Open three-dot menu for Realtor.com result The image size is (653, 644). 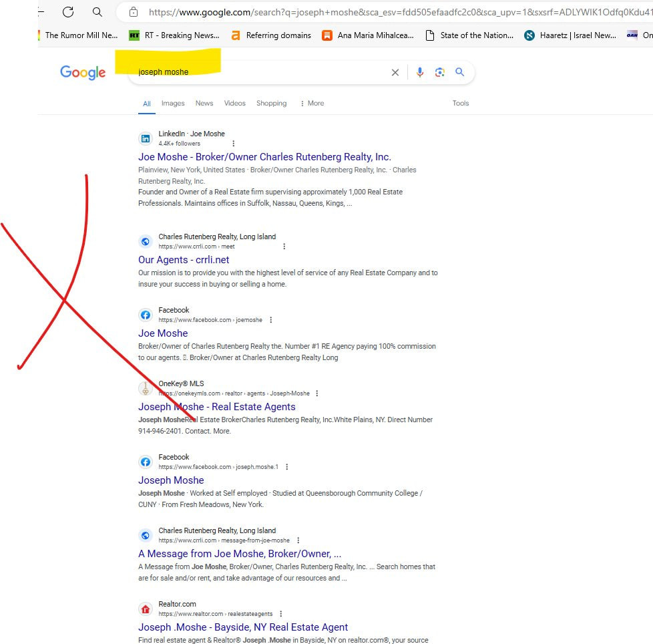click(x=281, y=613)
